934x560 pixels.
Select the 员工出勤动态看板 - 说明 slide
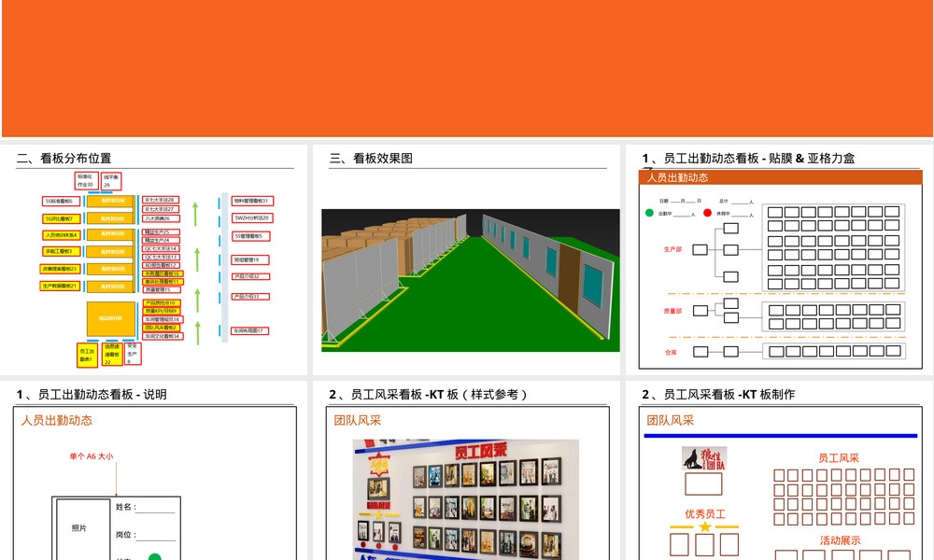point(154,470)
